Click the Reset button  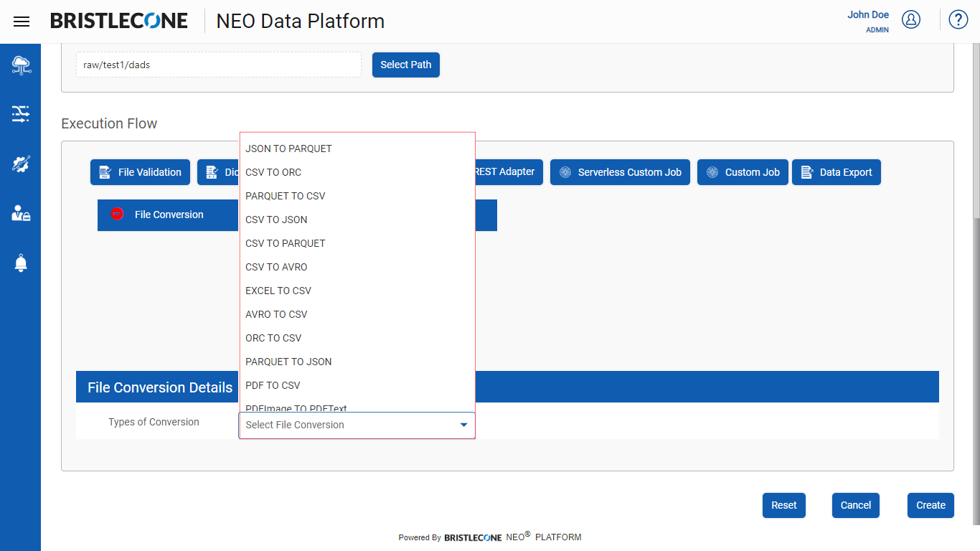pos(784,505)
